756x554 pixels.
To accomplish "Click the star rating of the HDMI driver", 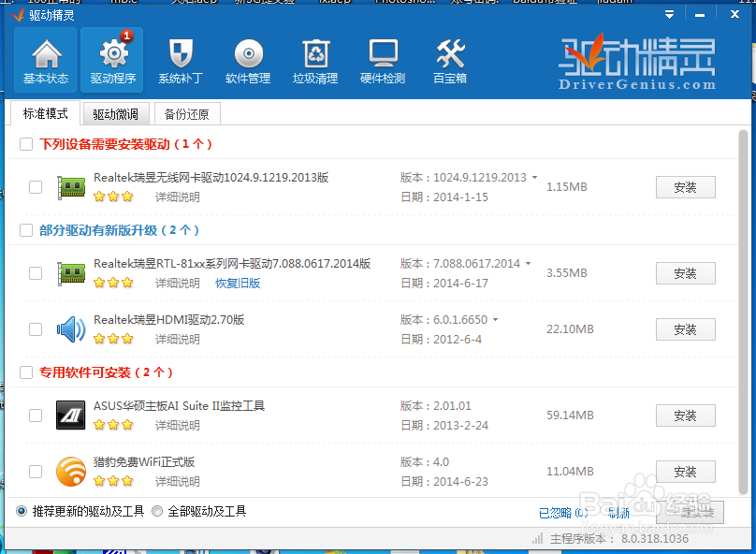I will pyautogui.click(x=113, y=340).
